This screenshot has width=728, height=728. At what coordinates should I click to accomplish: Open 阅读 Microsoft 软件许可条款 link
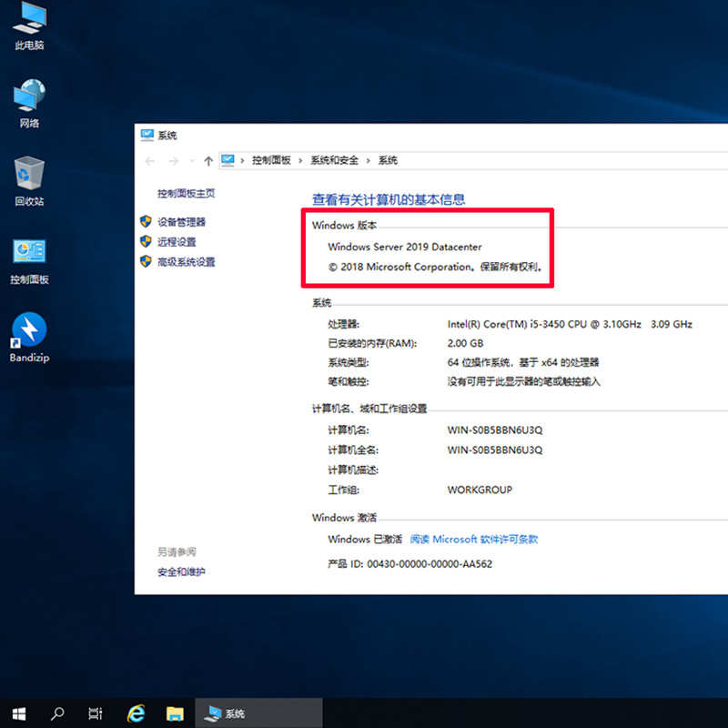pyautogui.click(x=473, y=539)
